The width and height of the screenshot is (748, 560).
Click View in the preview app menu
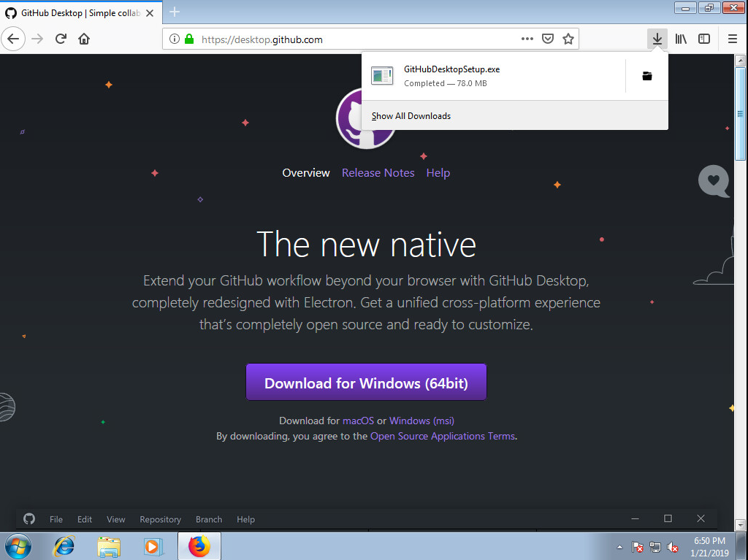click(116, 519)
